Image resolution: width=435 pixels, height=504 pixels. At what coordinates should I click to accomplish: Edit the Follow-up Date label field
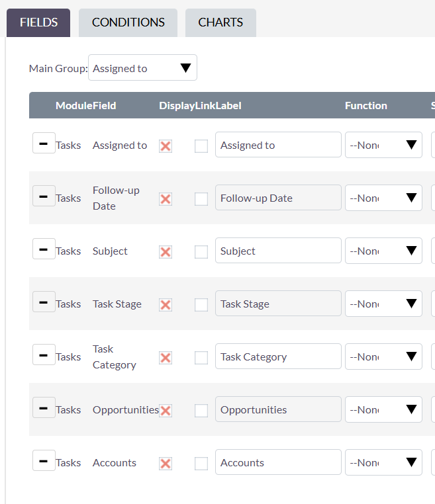[x=278, y=197]
